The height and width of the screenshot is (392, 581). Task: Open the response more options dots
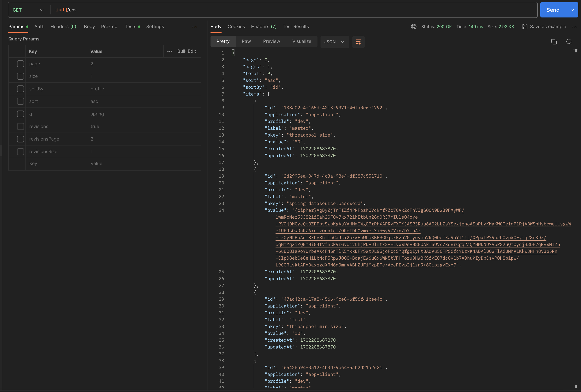coord(574,26)
